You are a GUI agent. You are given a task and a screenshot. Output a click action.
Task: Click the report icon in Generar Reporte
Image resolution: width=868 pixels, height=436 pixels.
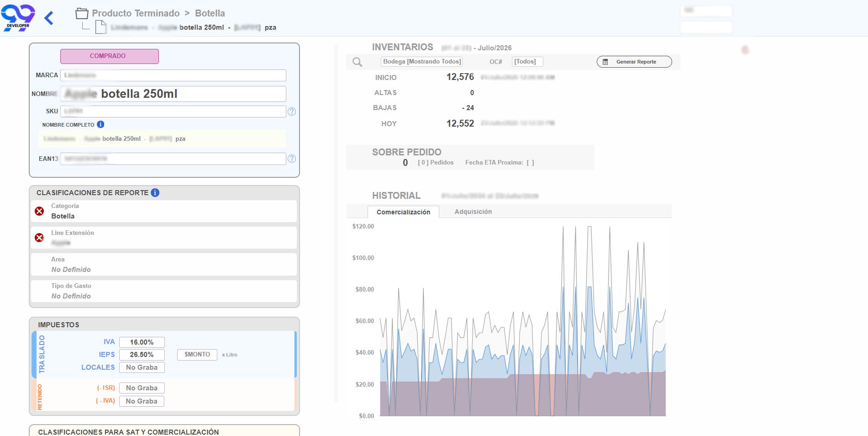point(605,62)
